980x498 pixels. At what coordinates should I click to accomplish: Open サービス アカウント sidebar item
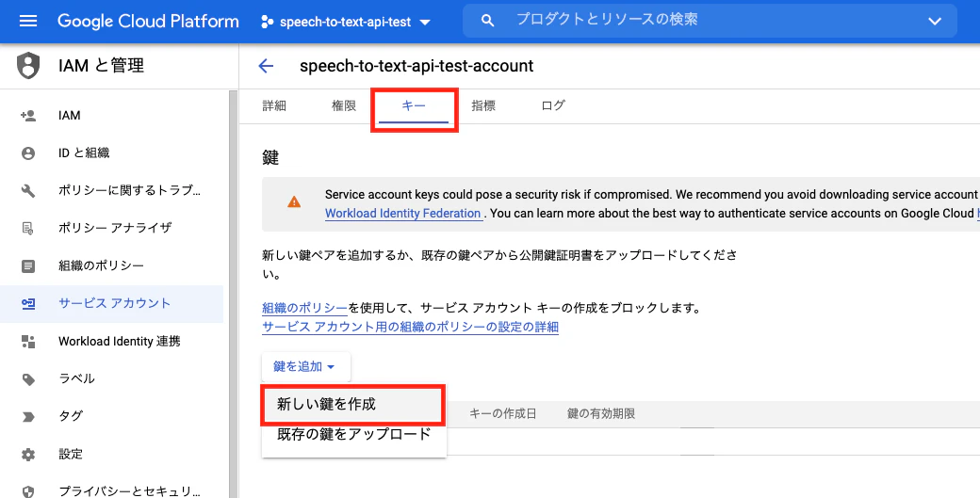tap(112, 304)
